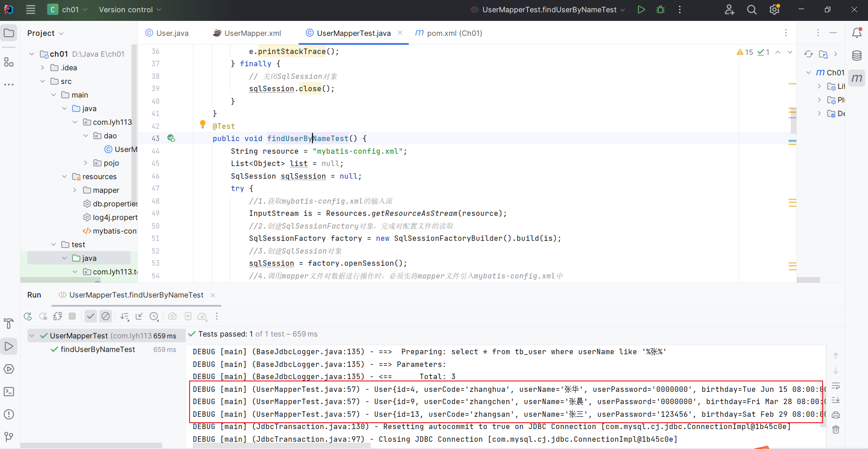
Task: Open the main hamburger menu
Action: (x=30, y=10)
